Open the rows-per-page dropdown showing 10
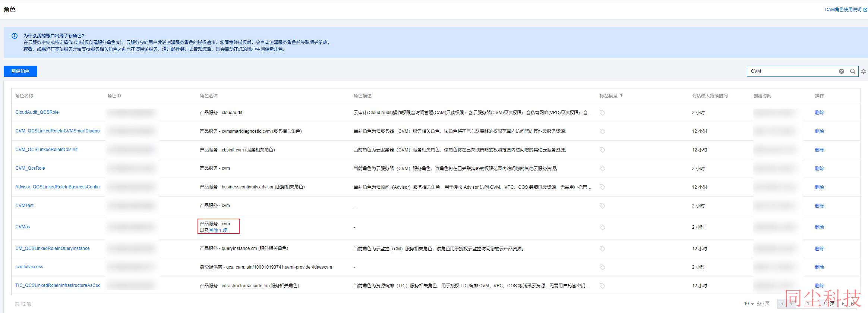The image size is (868, 313). pyautogui.click(x=749, y=304)
